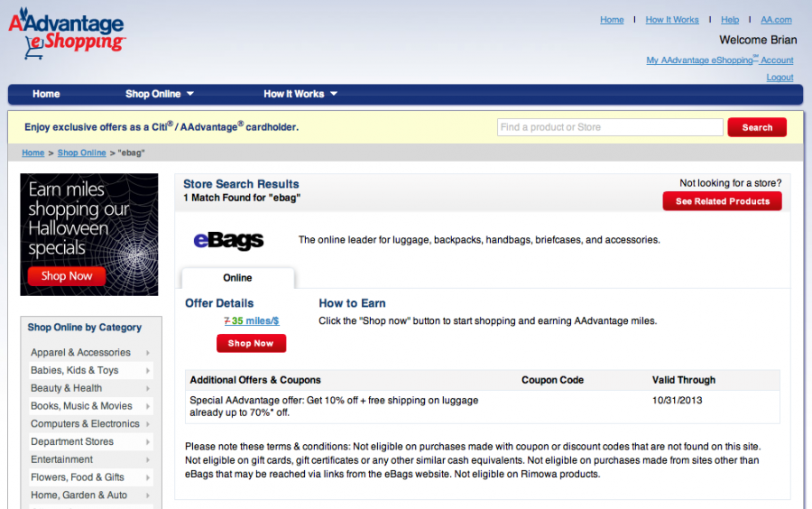The image size is (812, 509).
Task: Select Flowers, Food & Gifts category
Action: click(x=78, y=477)
